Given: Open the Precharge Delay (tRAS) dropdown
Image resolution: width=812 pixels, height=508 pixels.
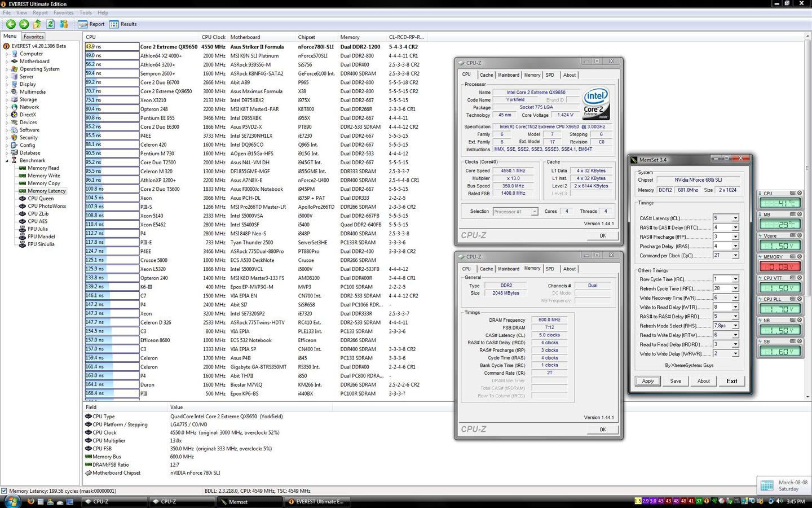Looking at the screenshot, I should tap(735, 246).
